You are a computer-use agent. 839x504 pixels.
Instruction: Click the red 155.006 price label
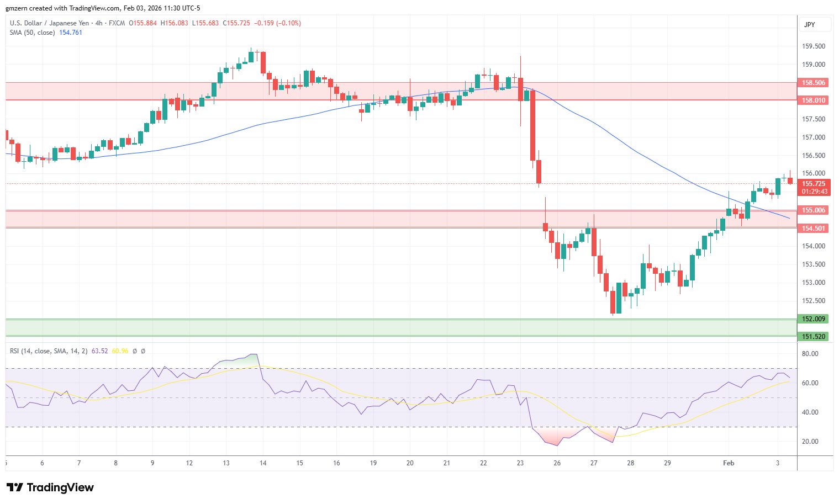[814, 210]
